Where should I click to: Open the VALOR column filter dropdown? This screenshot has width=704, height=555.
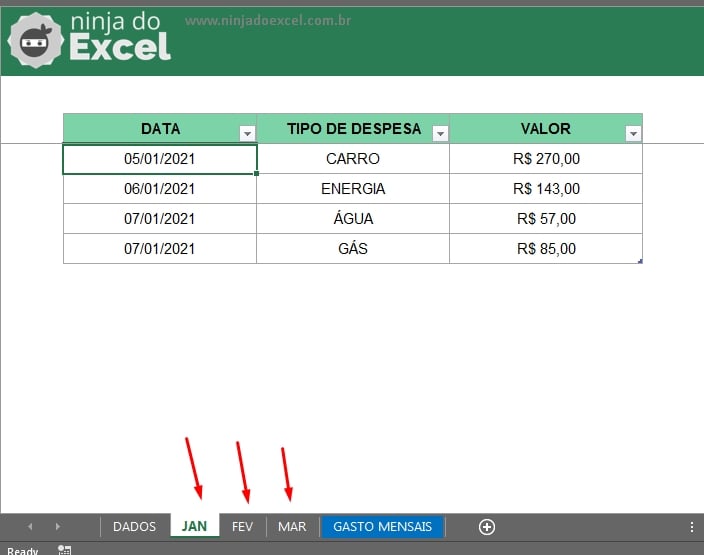pos(633,133)
